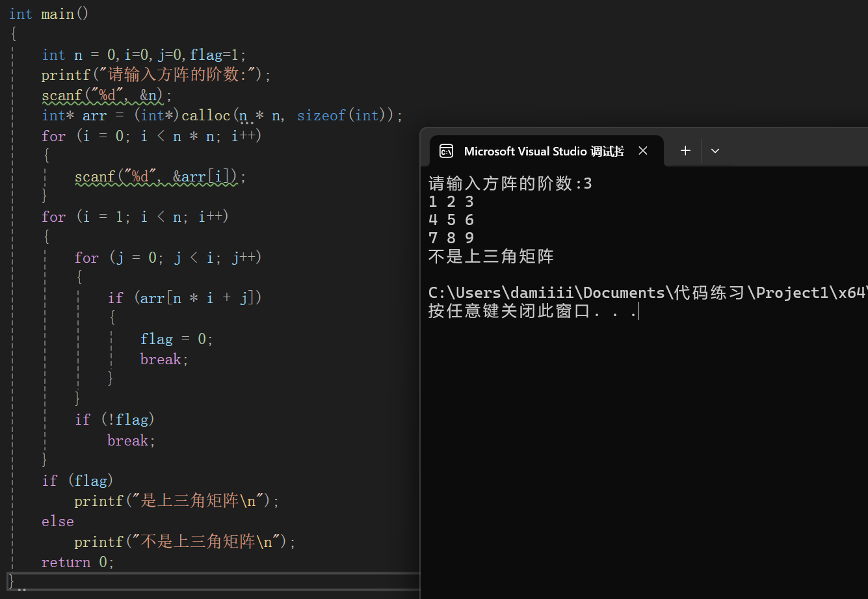This screenshot has height=599, width=868.
Task: Click the 'if (!flag)' line
Action: coord(115,419)
